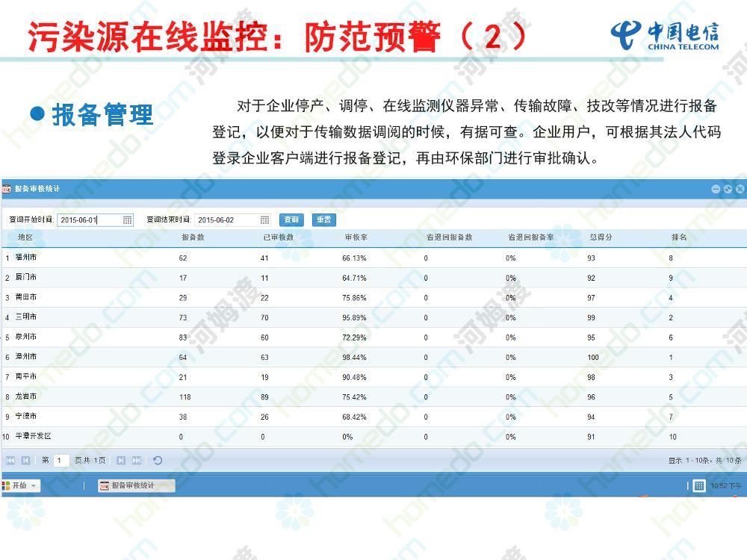Screen dimensions: 747x560
Task: Focus the 查询开始时间 date input field
Action: (x=88, y=220)
